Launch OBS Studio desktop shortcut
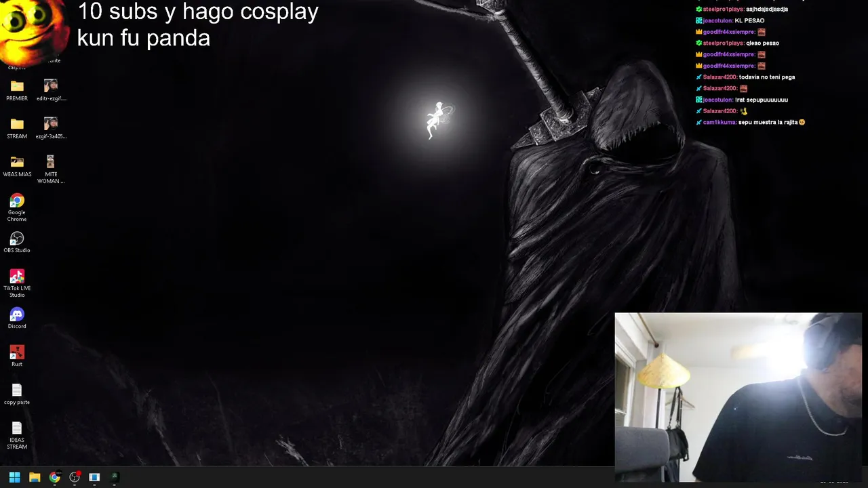This screenshot has height=488, width=868. pyautogui.click(x=17, y=242)
